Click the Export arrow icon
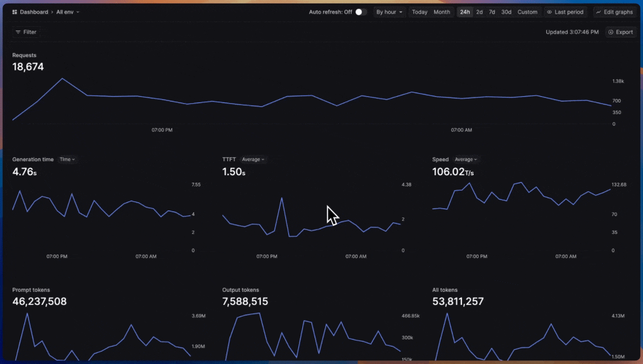This screenshot has width=643, height=364. tap(611, 32)
